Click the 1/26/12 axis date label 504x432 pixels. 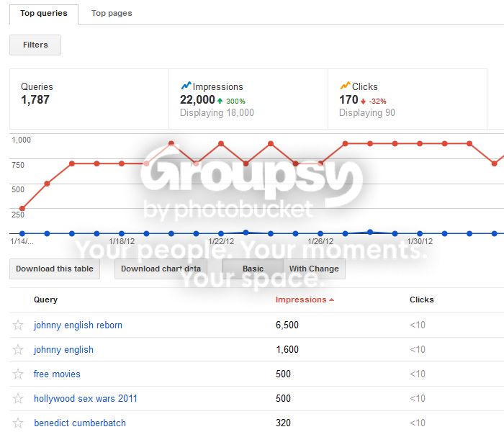(320, 241)
